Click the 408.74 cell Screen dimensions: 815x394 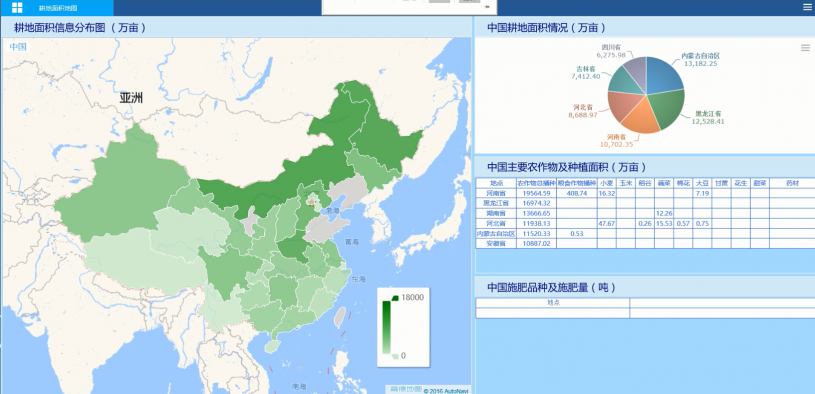(577, 193)
